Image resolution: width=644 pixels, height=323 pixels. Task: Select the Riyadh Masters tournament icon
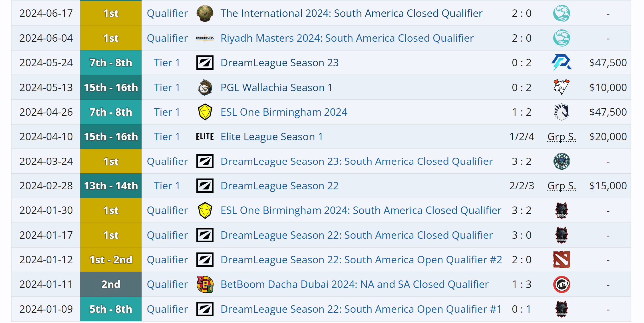205,38
